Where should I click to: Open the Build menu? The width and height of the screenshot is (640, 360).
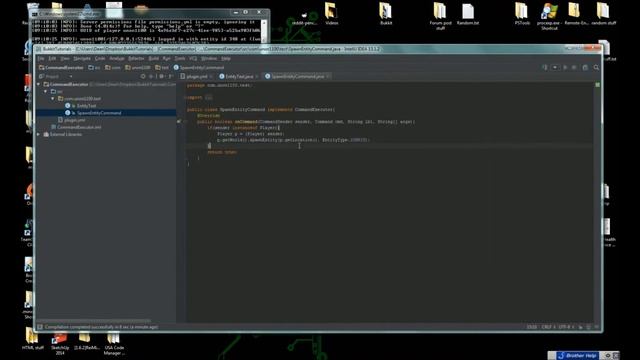tap(153, 58)
